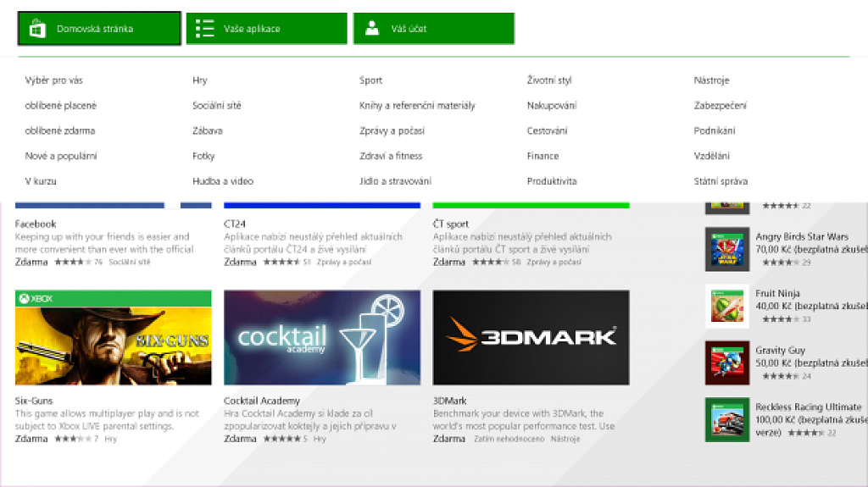Click the Facebook app title
Screen dimensions: 868x487
click(36, 224)
